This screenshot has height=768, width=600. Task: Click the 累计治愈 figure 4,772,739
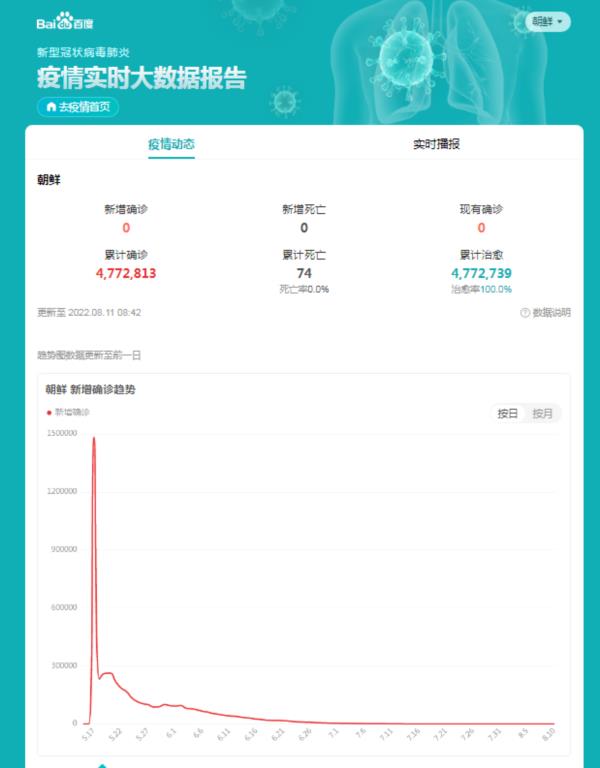pos(481,272)
